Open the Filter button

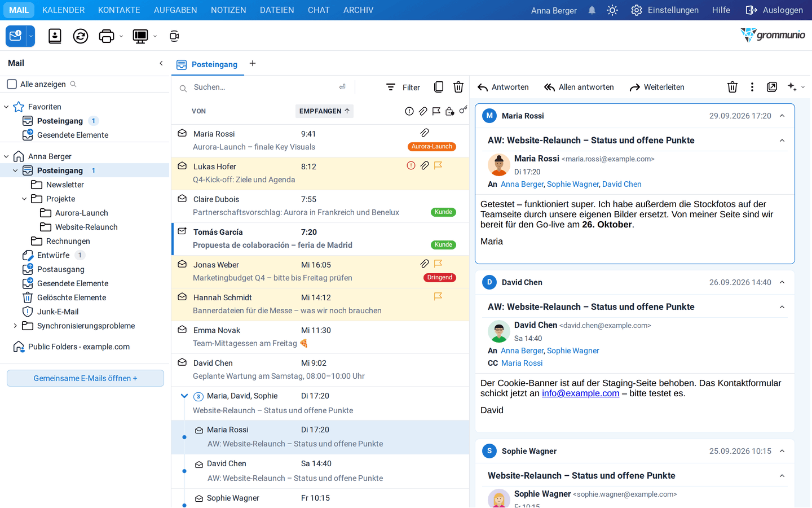click(x=403, y=87)
